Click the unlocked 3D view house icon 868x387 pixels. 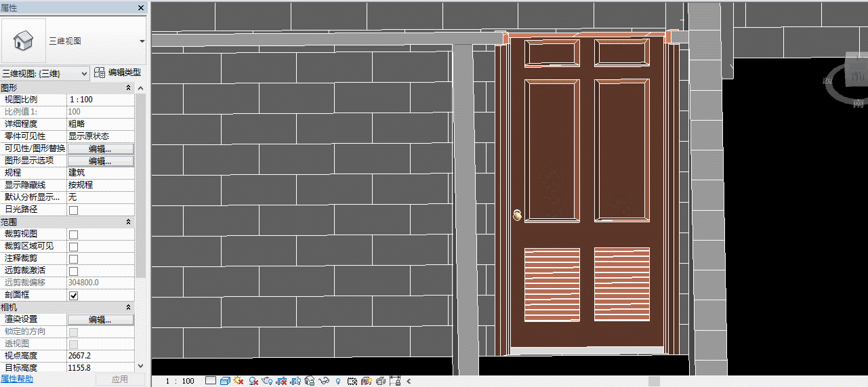310,381
